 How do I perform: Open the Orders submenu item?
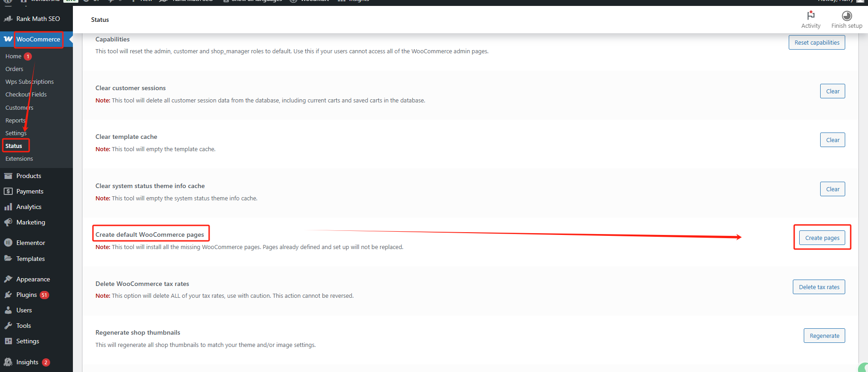(x=14, y=69)
